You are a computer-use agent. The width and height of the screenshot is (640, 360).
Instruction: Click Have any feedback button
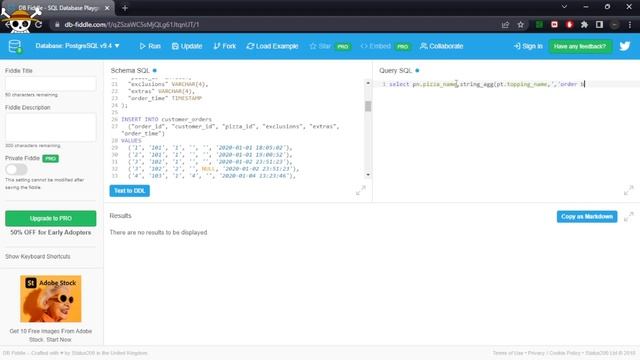(580, 46)
